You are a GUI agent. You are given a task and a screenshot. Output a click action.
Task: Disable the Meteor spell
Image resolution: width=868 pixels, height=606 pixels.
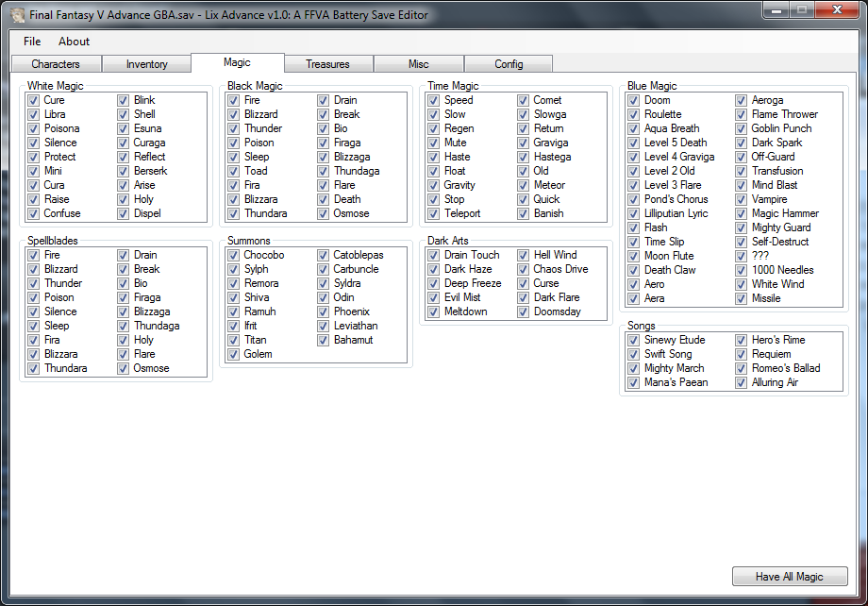523,185
